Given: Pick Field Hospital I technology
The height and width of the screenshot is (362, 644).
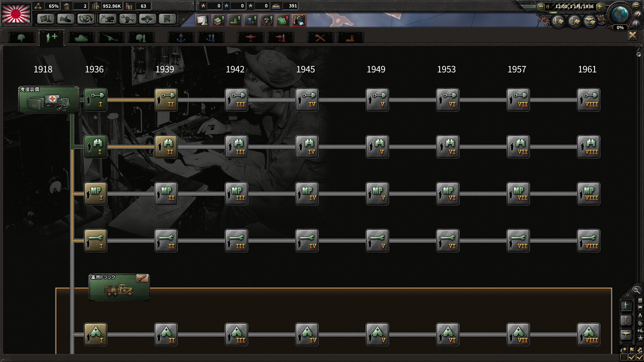Looking at the screenshot, I should (95, 334).
